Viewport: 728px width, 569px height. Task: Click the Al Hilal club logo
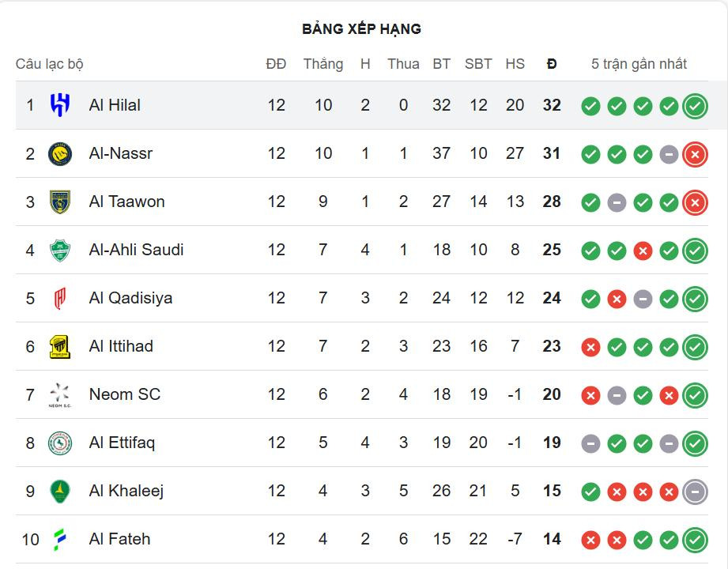[x=60, y=105]
